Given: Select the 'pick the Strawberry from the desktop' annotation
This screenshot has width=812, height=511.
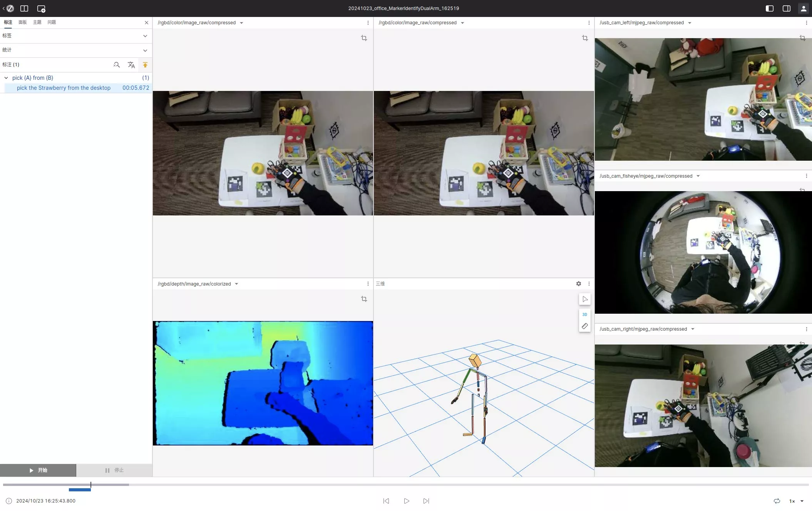Looking at the screenshot, I should click(64, 88).
